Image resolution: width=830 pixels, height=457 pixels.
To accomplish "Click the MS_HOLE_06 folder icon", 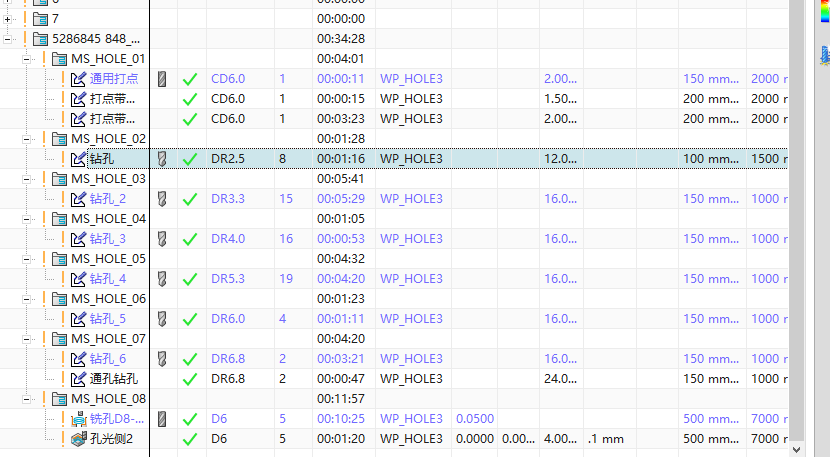I will pyautogui.click(x=59, y=299).
